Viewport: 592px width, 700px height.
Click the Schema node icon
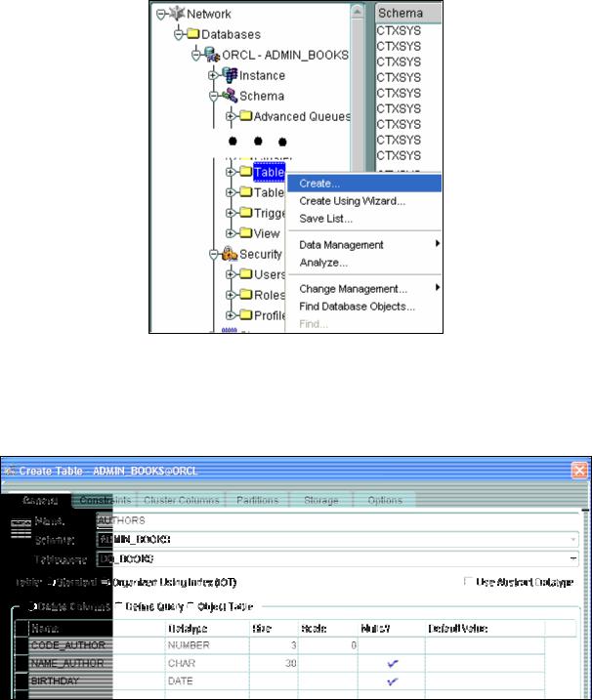(231, 95)
